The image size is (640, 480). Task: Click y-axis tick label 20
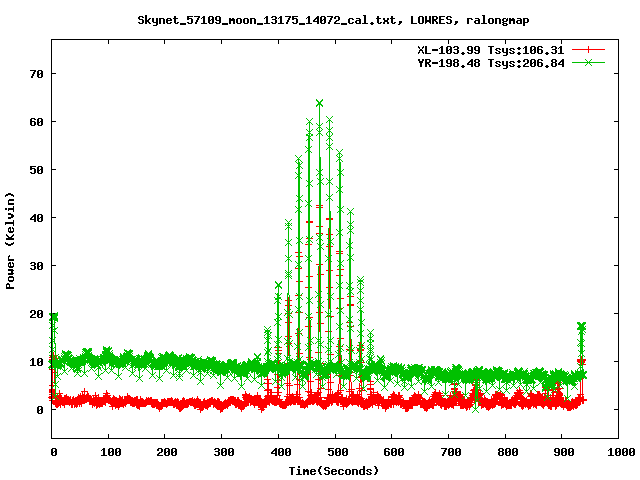tap(36, 314)
